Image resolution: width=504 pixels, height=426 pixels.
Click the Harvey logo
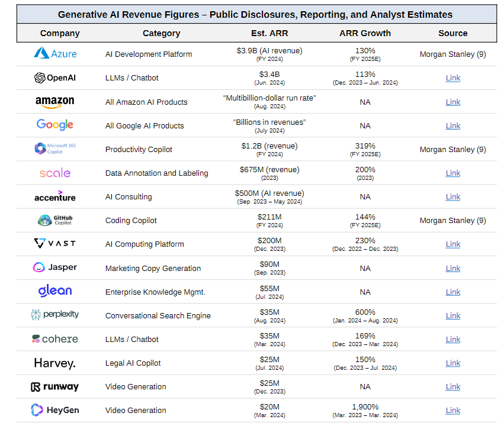[55, 363]
